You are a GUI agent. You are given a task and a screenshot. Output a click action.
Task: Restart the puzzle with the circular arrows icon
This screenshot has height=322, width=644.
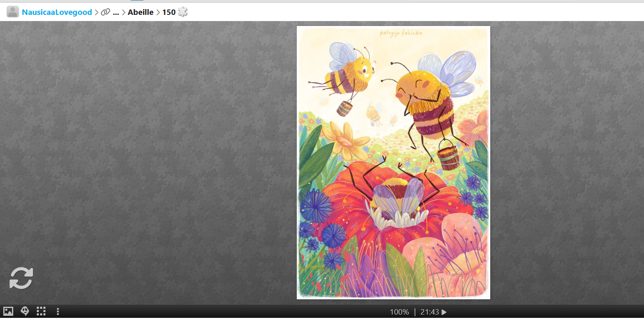click(x=21, y=278)
